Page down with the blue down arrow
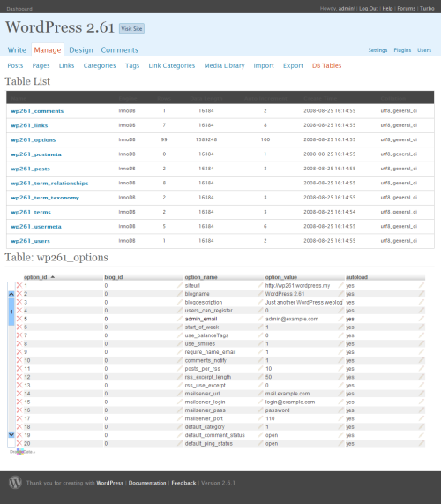 (11, 434)
